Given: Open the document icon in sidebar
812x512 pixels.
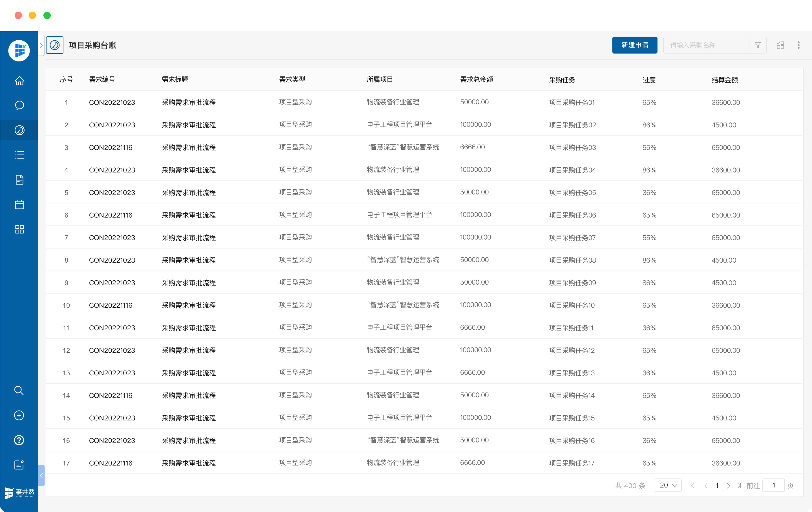Looking at the screenshot, I should 19,180.
